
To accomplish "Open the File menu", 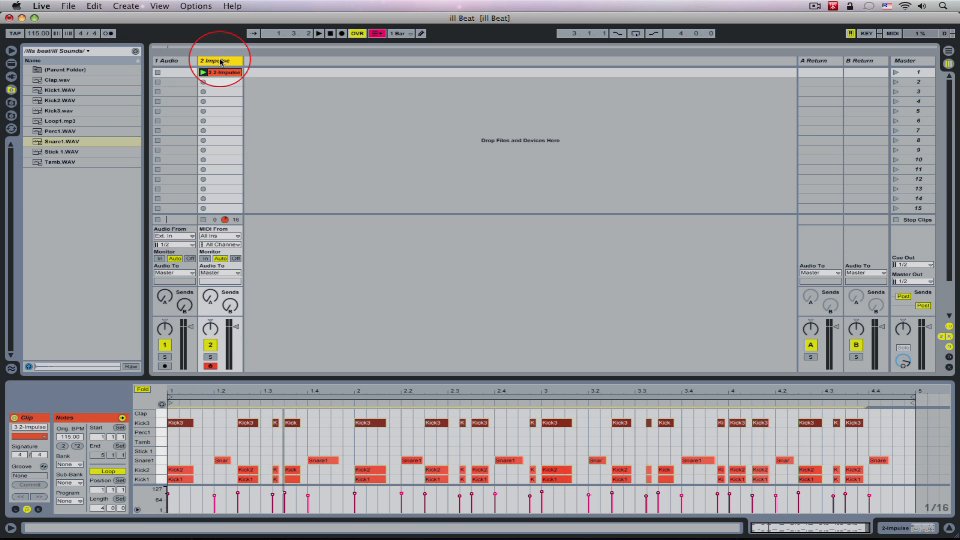I will [x=68, y=6].
